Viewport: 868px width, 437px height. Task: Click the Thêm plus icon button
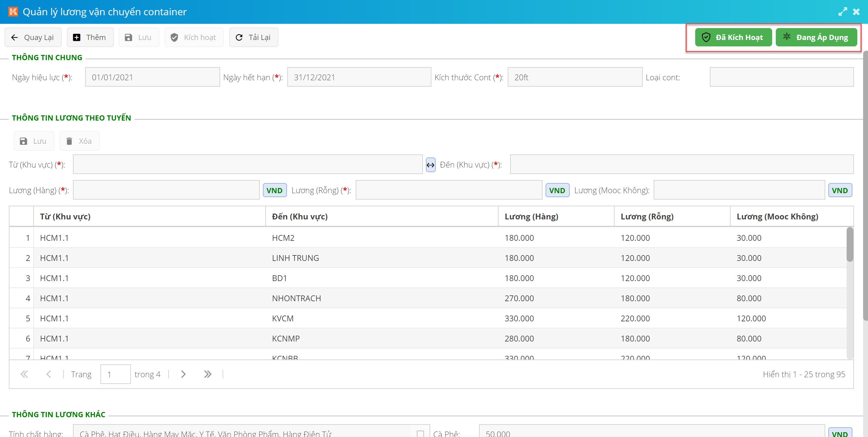tap(90, 37)
